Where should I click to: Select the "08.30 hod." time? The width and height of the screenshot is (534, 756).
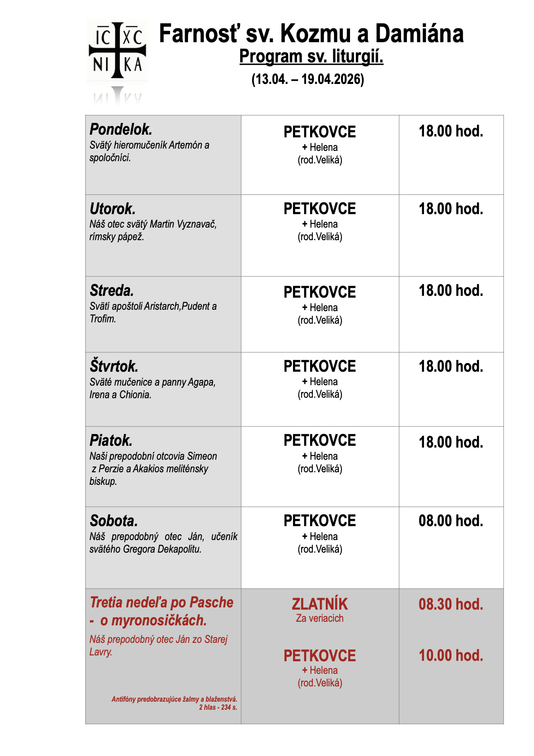click(x=451, y=604)
